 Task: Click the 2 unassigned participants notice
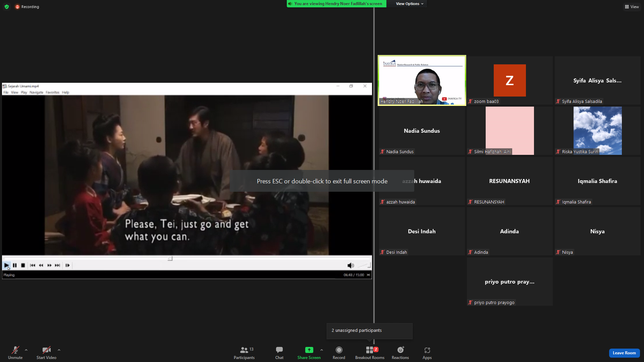[370, 331]
